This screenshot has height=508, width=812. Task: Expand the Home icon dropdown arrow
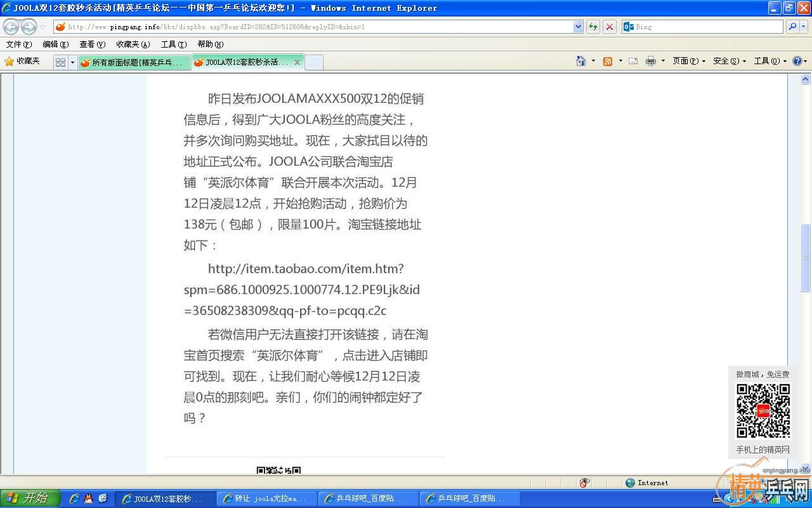593,61
